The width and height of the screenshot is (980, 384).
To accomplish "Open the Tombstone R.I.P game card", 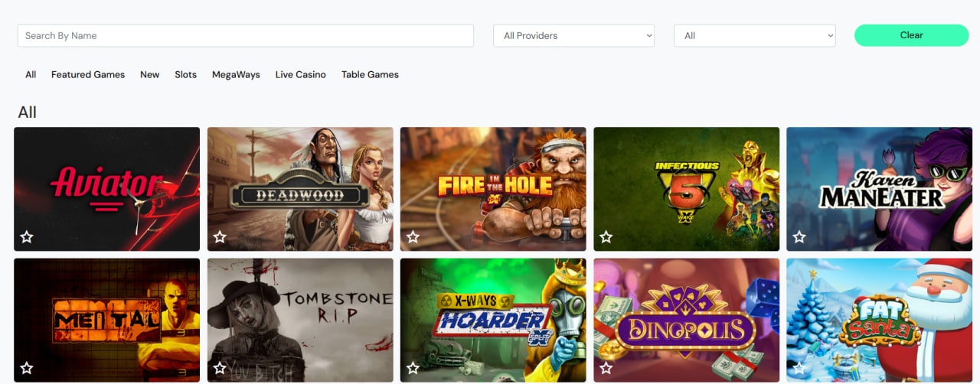I will (300, 320).
